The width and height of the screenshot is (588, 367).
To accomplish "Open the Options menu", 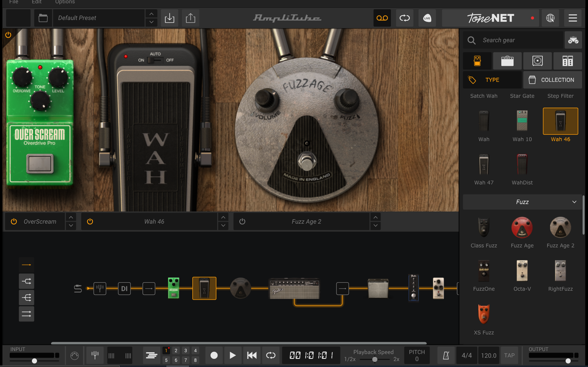I will [65, 2].
